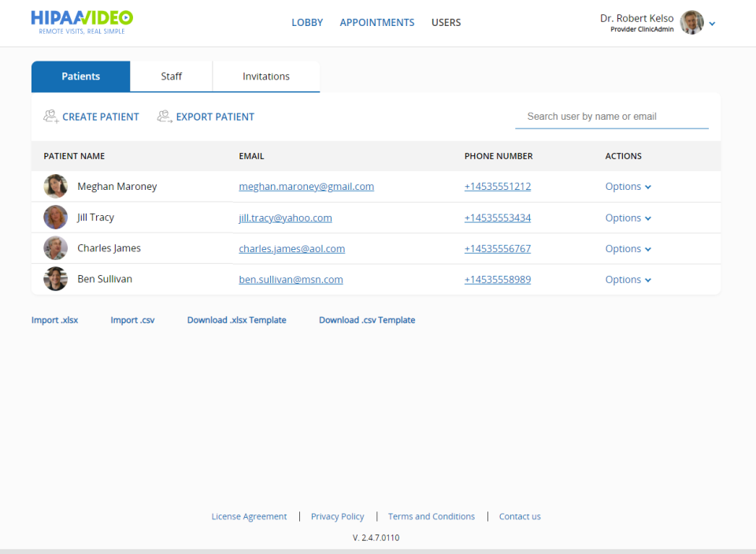Open the Privacy Policy link
This screenshot has height=554, width=756.
point(338,516)
